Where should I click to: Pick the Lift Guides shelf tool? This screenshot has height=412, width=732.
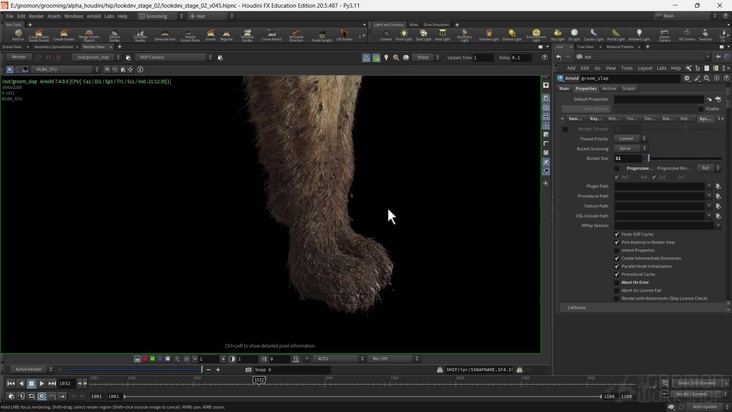(344, 35)
